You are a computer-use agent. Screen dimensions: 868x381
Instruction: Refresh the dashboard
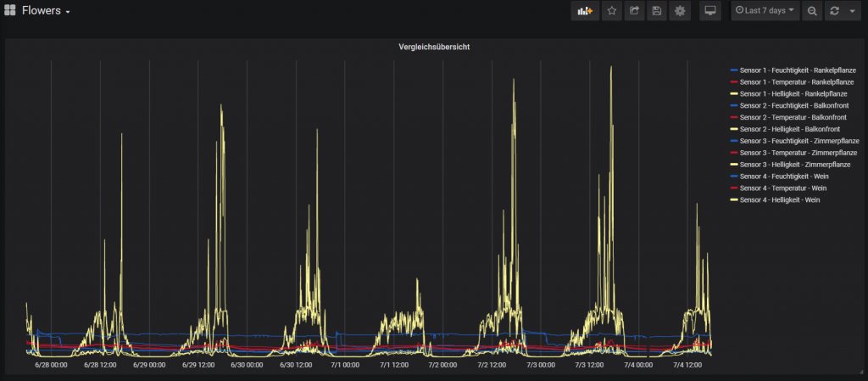[835, 11]
